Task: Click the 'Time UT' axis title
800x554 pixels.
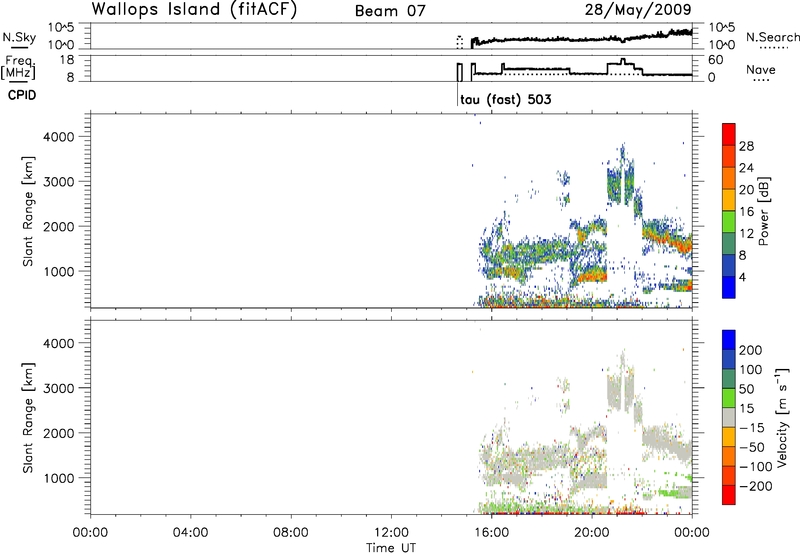Action: click(x=391, y=548)
